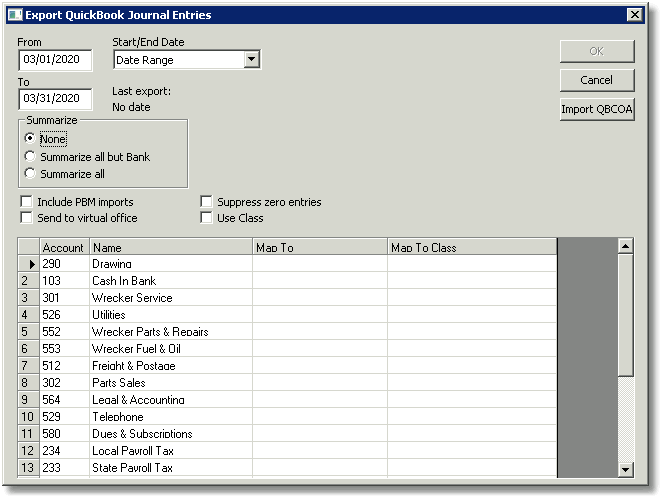Screen dimensions: 663x500
Task: Click account number 302 cell
Action: [64, 383]
